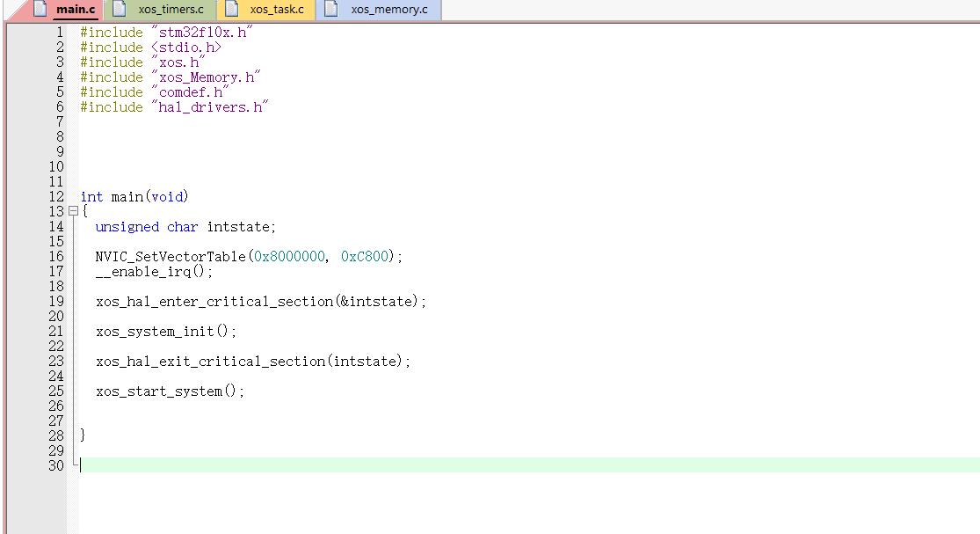Image resolution: width=980 pixels, height=534 pixels.
Task: Click on "stm32f10x.h" include text
Action: tap(202, 32)
